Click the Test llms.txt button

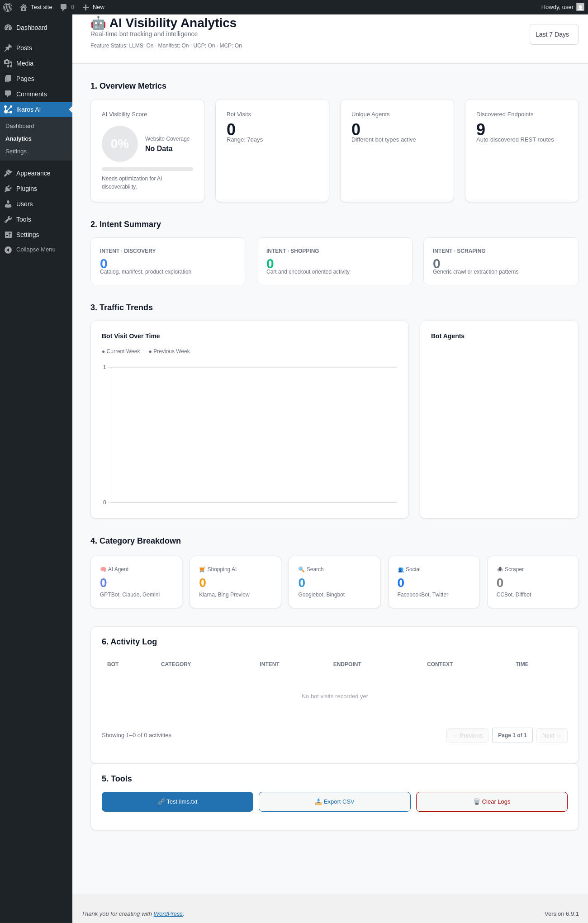177,802
